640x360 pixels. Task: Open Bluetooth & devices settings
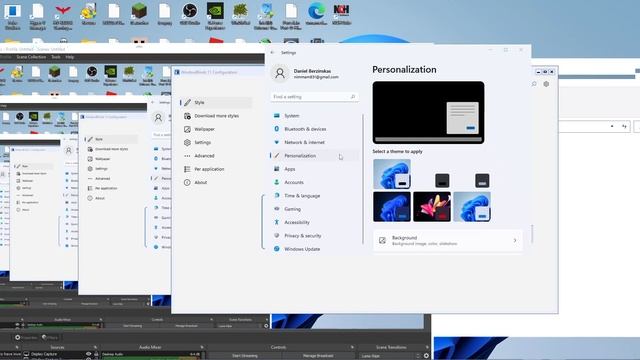point(314,129)
